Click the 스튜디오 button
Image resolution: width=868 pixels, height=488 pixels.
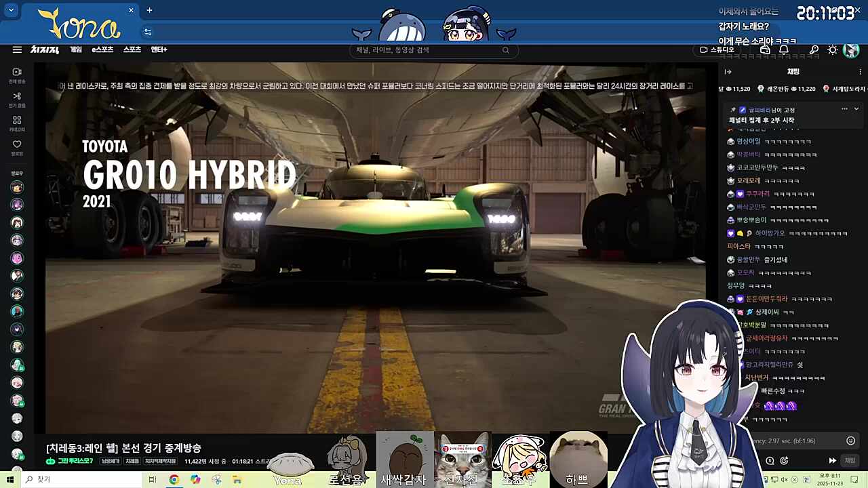pyautogui.click(x=717, y=50)
